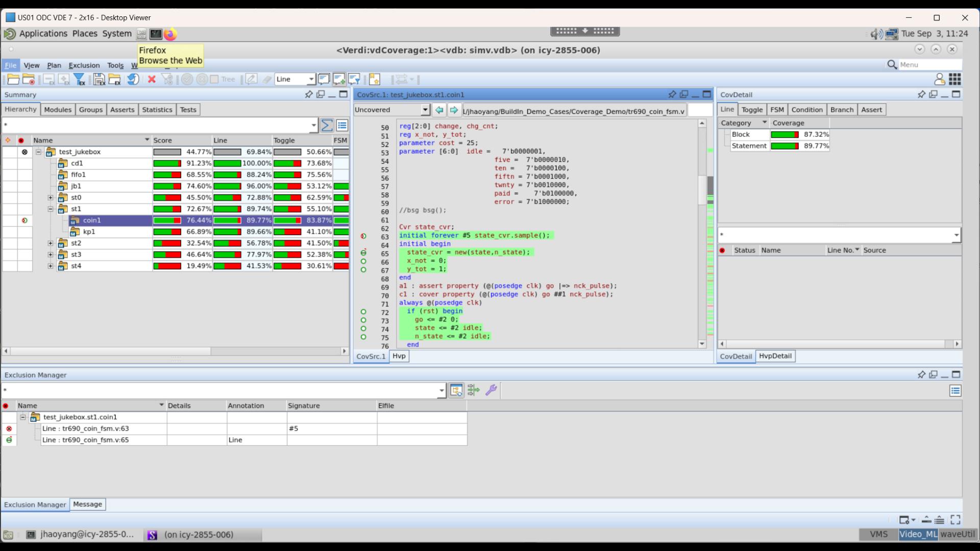Launch Firefox from the top panel

[x=170, y=34]
